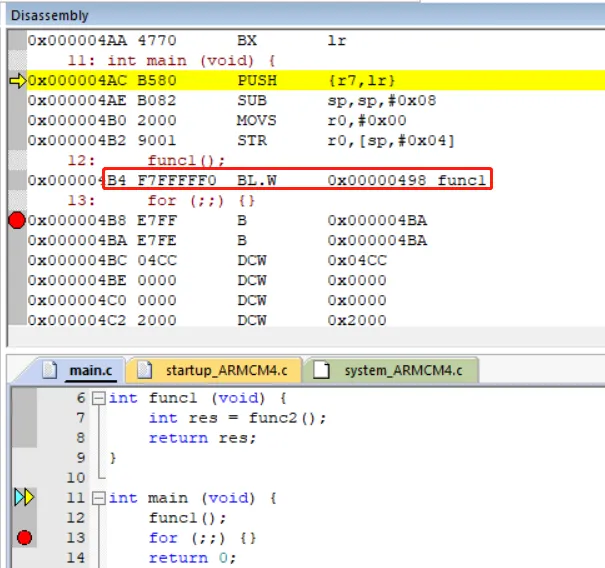The height and width of the screenshot is (568, 605).
Task: Click the Disassembly panel title bar
Action: tap(302, 15)
